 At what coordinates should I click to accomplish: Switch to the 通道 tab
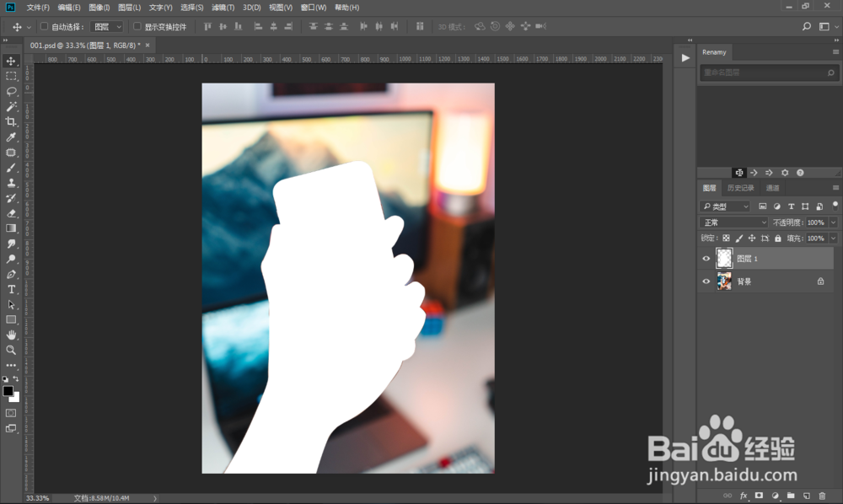tap(772, 187)
